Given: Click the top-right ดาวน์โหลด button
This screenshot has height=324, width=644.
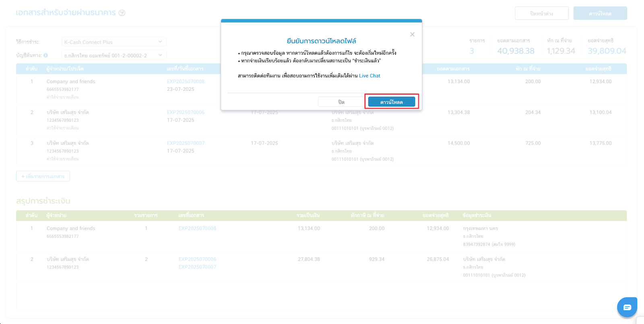Looking at the screenshot, I should [x=600, y=13].
